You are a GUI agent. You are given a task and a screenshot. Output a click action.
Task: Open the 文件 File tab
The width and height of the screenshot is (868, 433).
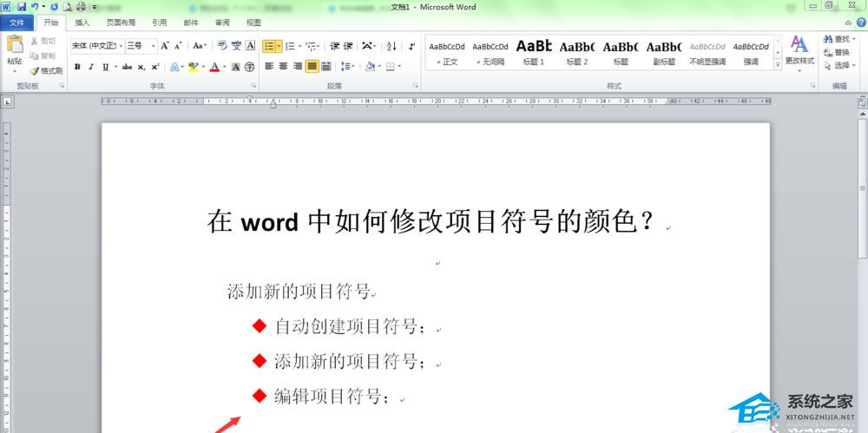pos(17,23)
